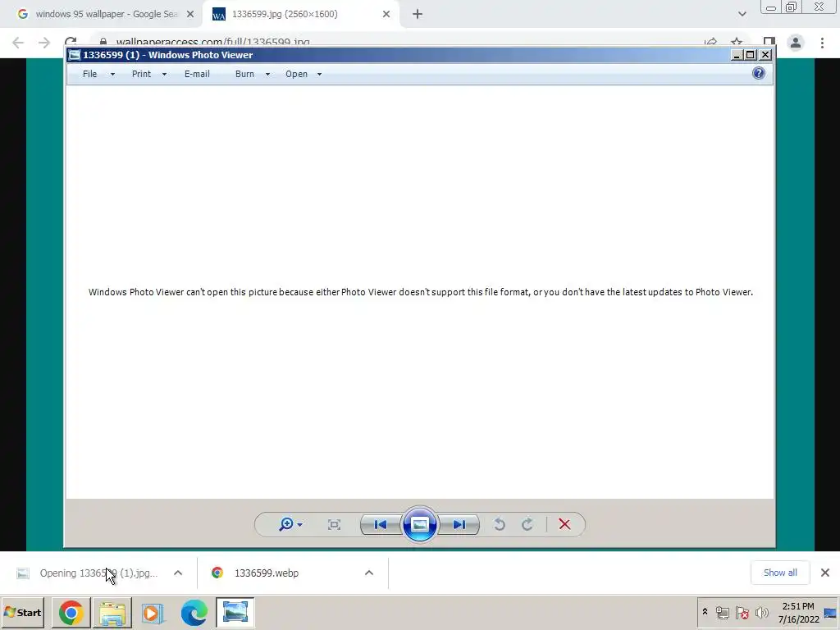
Task: Show hidden system tray icons
Action: 705,611
